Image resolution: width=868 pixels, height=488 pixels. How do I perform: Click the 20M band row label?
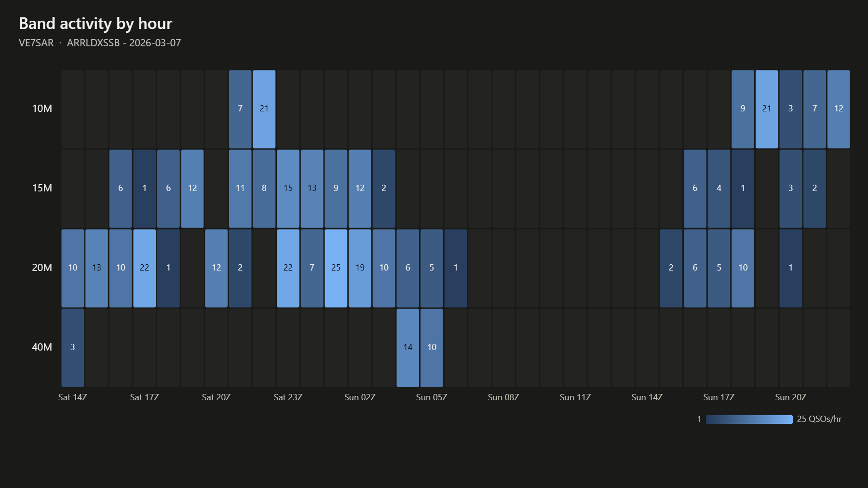tap(42, 268)
